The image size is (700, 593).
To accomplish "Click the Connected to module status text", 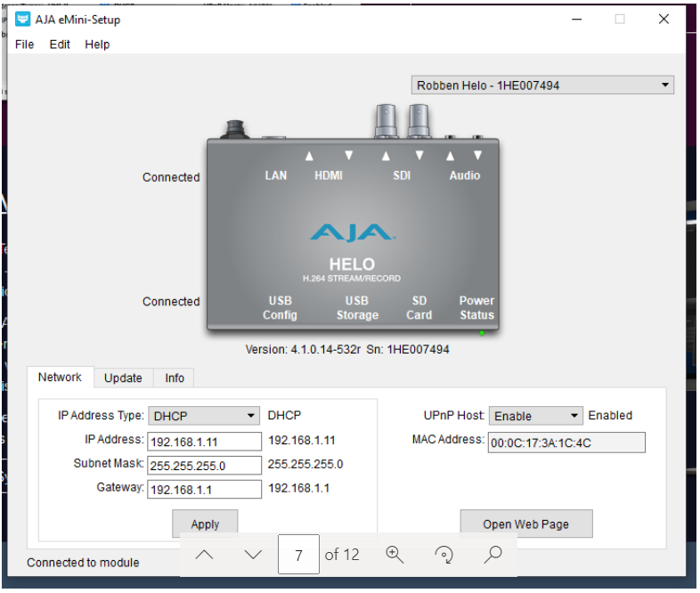I will pyautogui.click(x=83, y=562).
